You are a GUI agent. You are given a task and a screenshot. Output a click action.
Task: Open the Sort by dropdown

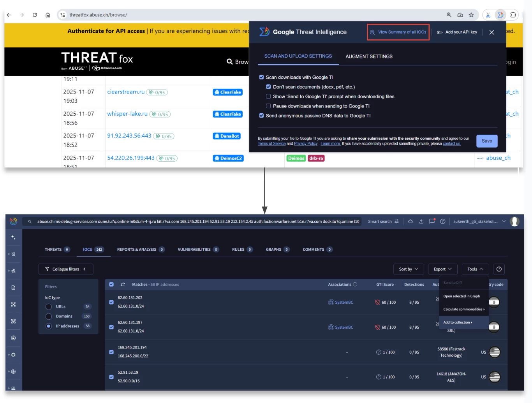[409, 269]
